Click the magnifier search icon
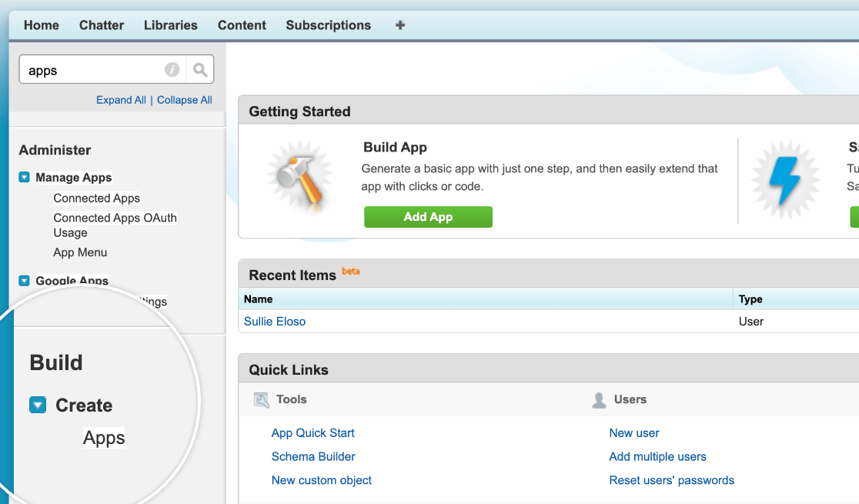859x504 pixels. (x=200, y=69)
